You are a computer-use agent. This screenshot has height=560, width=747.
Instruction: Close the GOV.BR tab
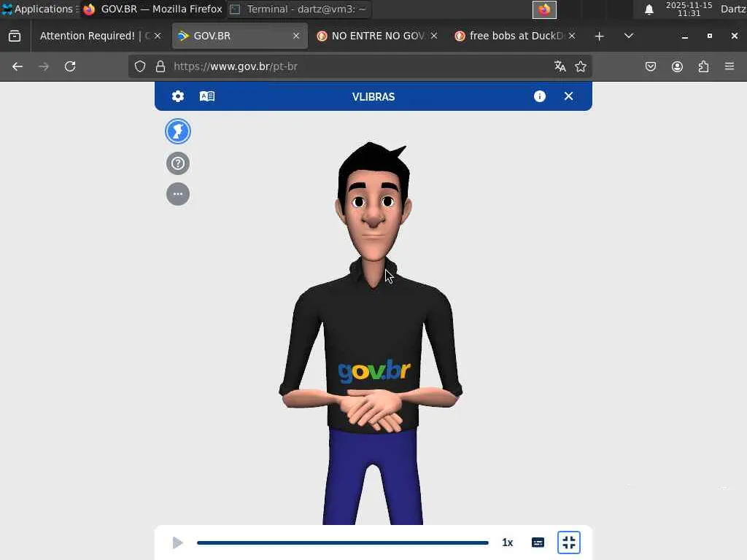pyautogui.click(x=296, y=36)
